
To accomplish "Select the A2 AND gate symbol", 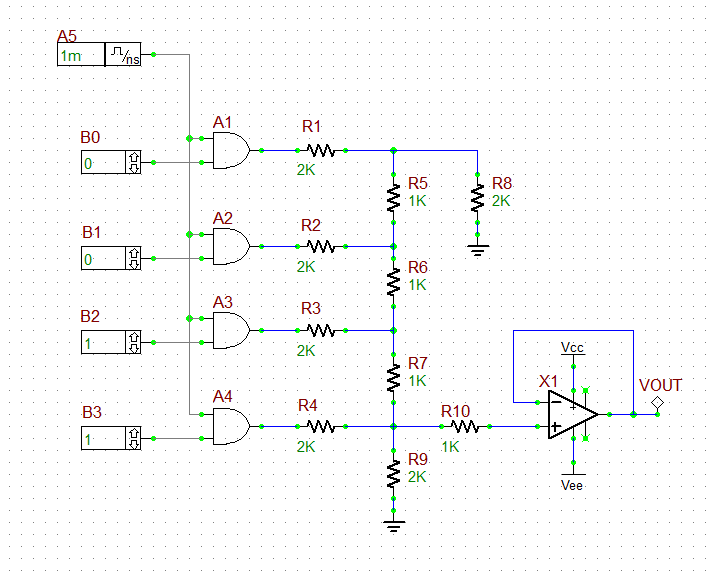I will (232, 247).
